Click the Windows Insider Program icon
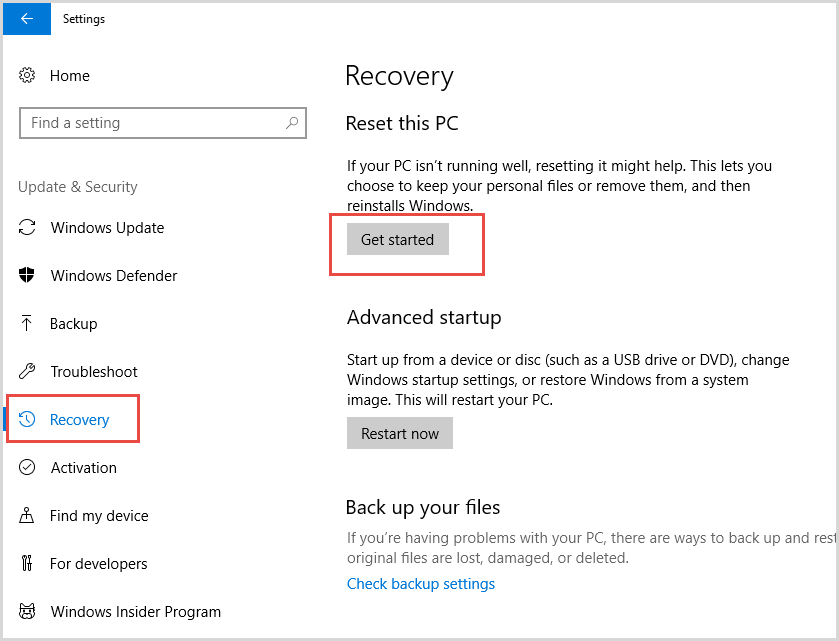 tap(28, 612)
